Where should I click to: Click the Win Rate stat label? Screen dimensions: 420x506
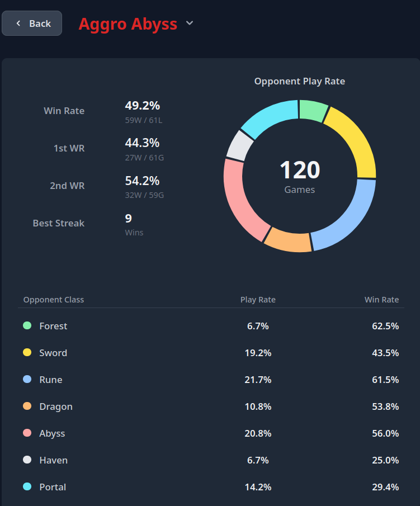(x=64, y=111)
